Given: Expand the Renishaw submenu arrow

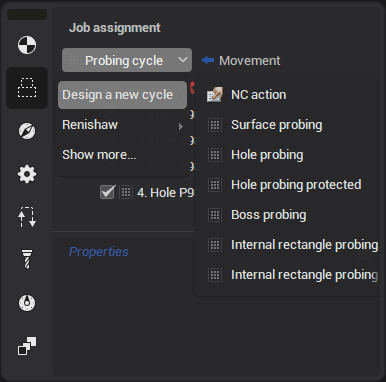Looking at the screenshot, I should coord(181,126).
